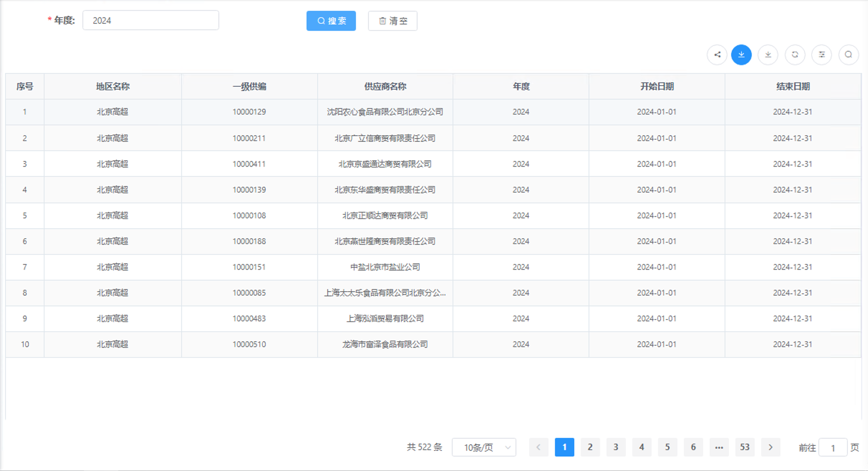Select page 3 in the pagination bar

pyautogui.click(x=616, y=447)
